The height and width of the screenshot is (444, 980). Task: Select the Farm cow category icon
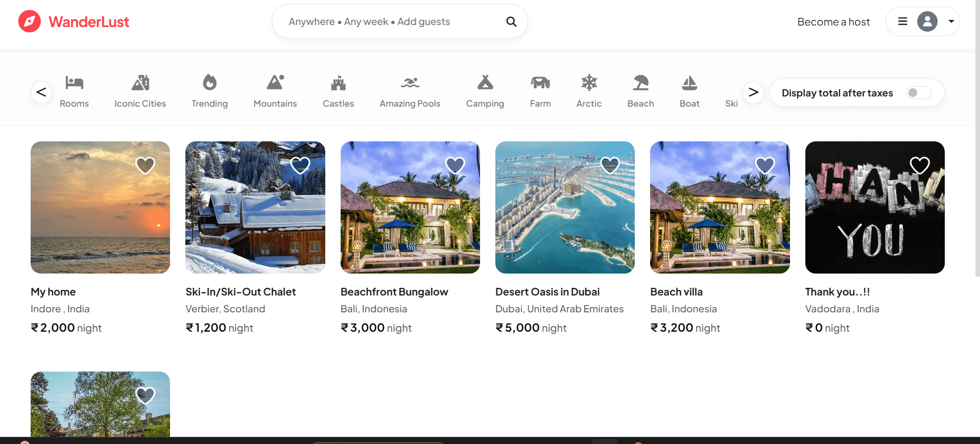540,83
